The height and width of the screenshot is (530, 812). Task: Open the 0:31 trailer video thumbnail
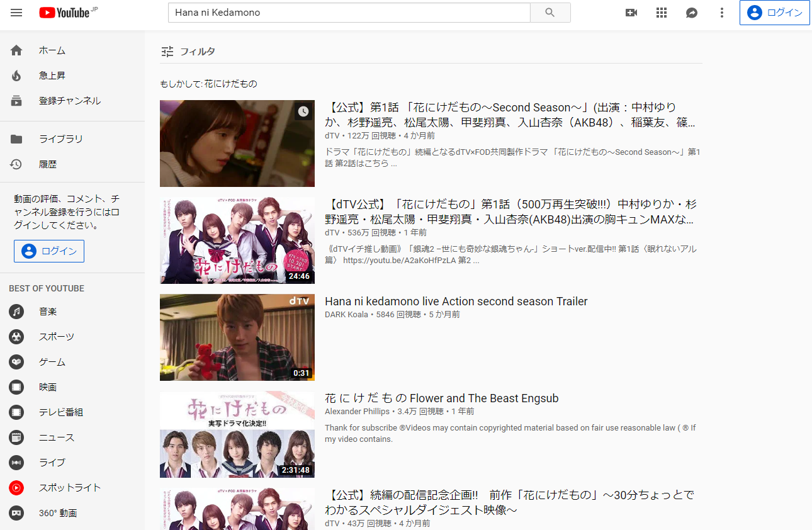pos(237,337)
